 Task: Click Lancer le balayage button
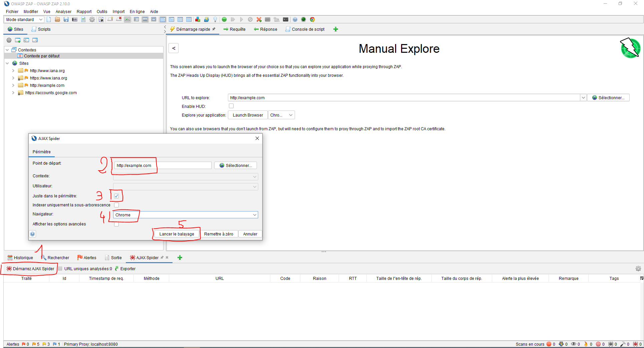pos(177,234)
